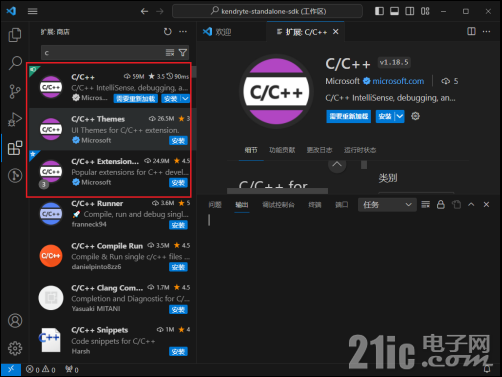Open the extensions filter funnel

pyautogui.click(x=183, y=52)
